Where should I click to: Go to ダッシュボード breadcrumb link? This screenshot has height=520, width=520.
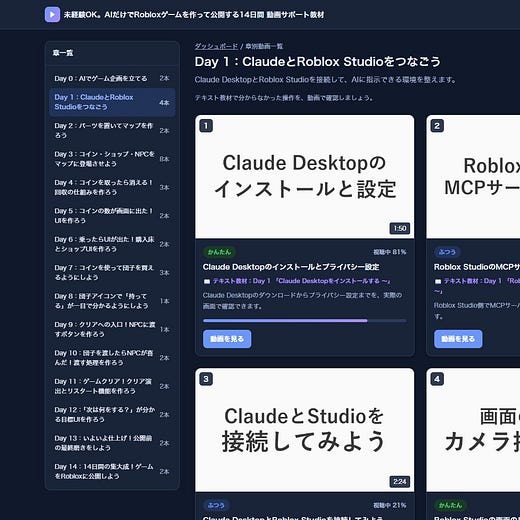pos(216,46)
